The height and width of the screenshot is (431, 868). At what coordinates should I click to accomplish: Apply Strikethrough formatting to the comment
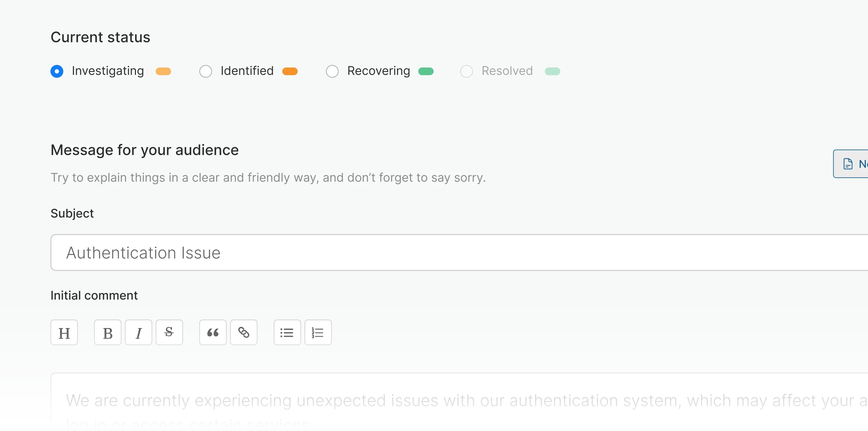pos(169,332)
